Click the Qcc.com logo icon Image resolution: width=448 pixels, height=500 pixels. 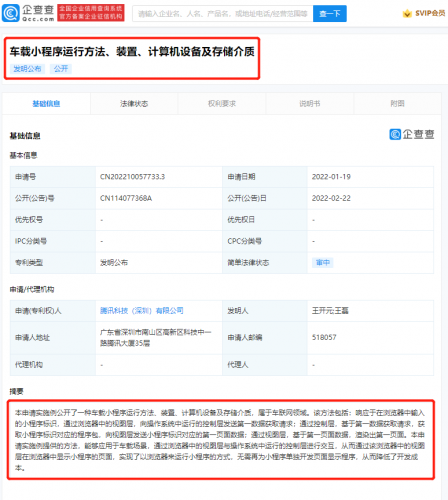pos(11,13)
